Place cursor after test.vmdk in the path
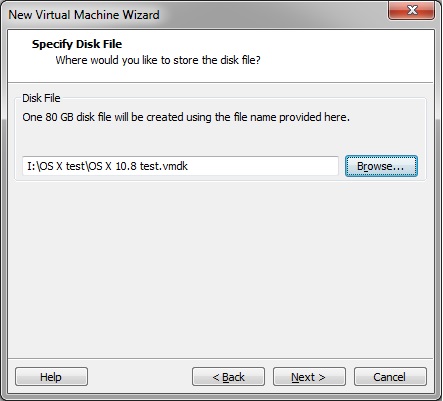 189,166
